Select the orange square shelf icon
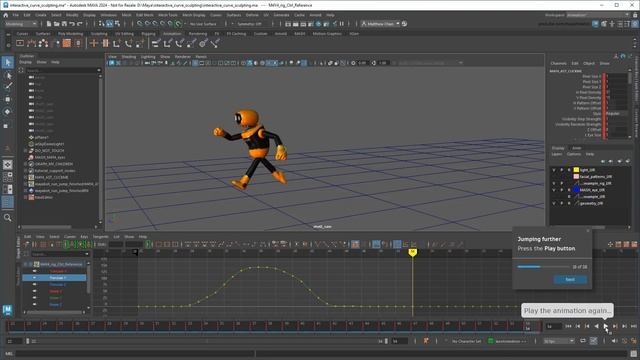Viewport: 640px width, 360px height. pos(67,43)
